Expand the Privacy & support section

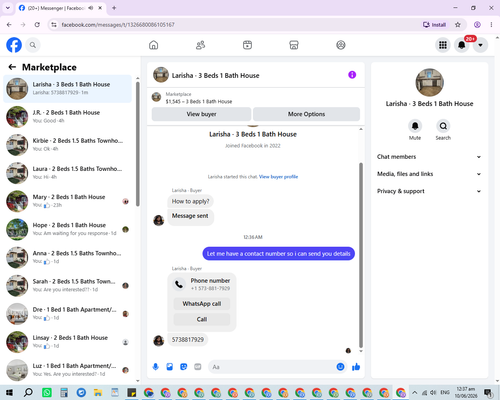[429, 191]
